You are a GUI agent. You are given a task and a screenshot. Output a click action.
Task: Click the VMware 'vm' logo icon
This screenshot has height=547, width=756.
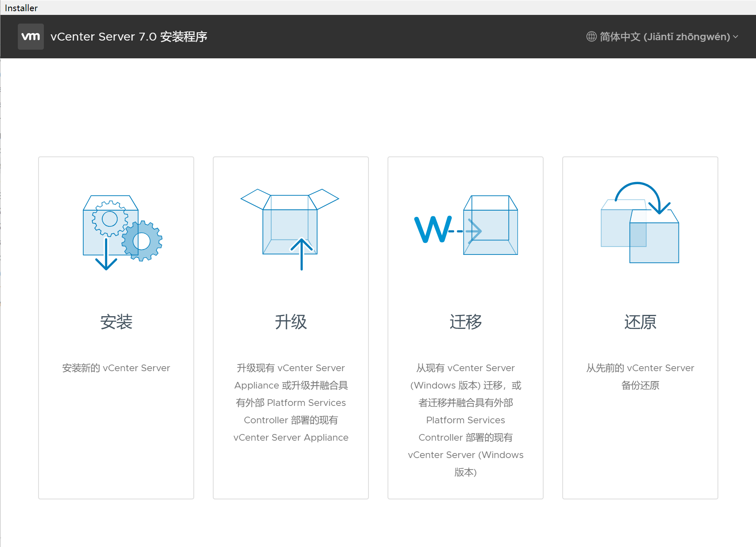coord(31,36)
